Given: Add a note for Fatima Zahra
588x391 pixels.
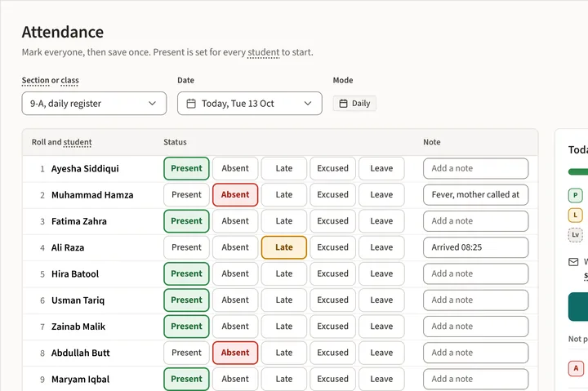Looking at the screenshot, I should coord(476,221).
